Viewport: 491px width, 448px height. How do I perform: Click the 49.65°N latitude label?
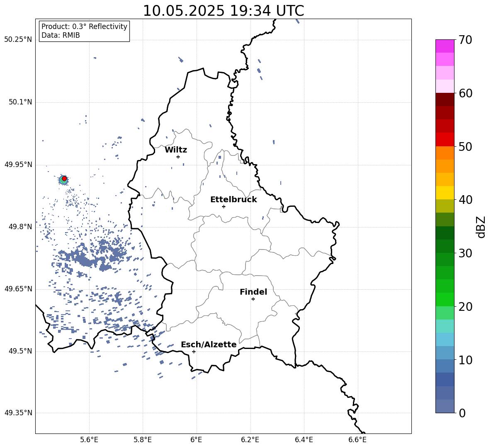pos(18,289)
